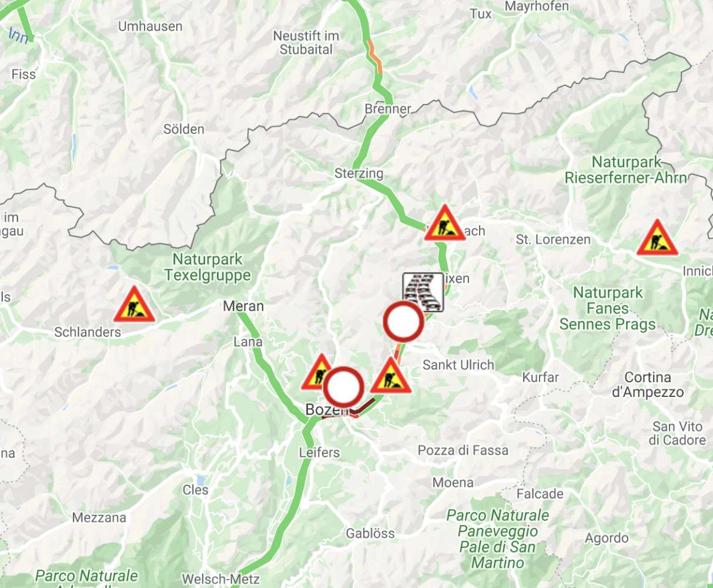Click the roadworks sign near Sankt Ulrich
The image size is (713, 588).
390,376
